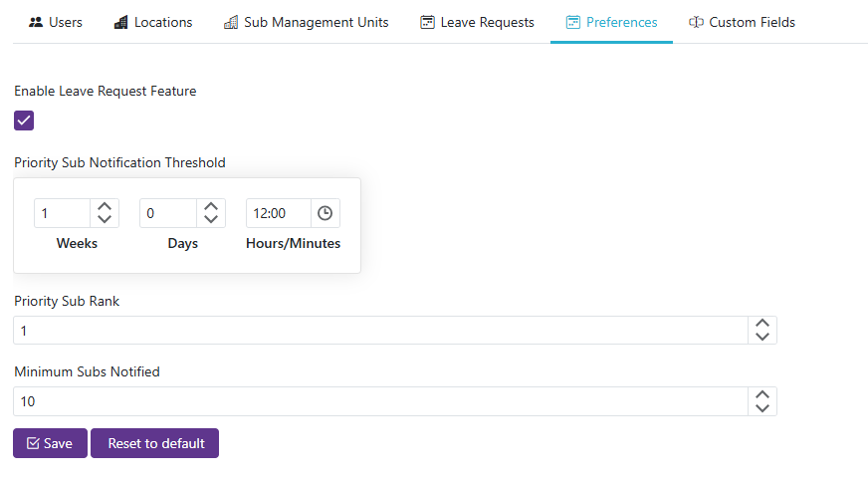Decrease the Days spinner value
The height and width of the screenshot is (483, 868).
tap(210, 220)
